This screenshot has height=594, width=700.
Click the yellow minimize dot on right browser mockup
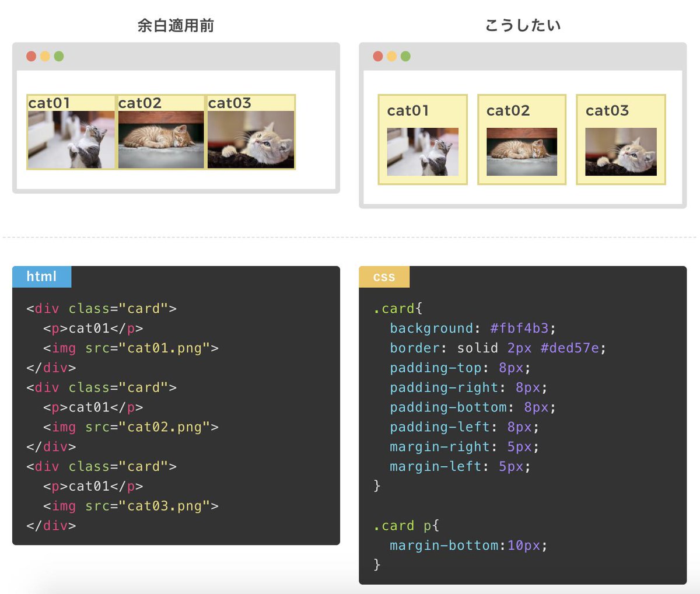click(x=390, y=56)
